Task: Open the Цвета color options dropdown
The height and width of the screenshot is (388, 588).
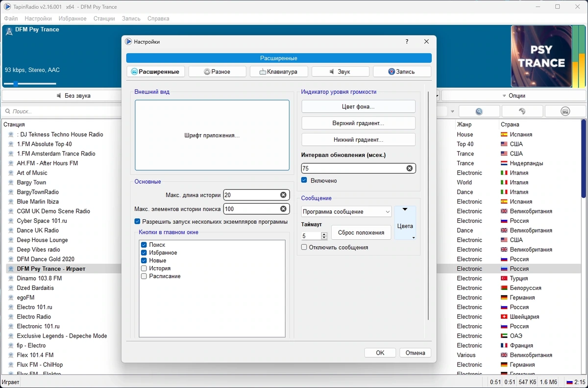Action: pos(405,223)
